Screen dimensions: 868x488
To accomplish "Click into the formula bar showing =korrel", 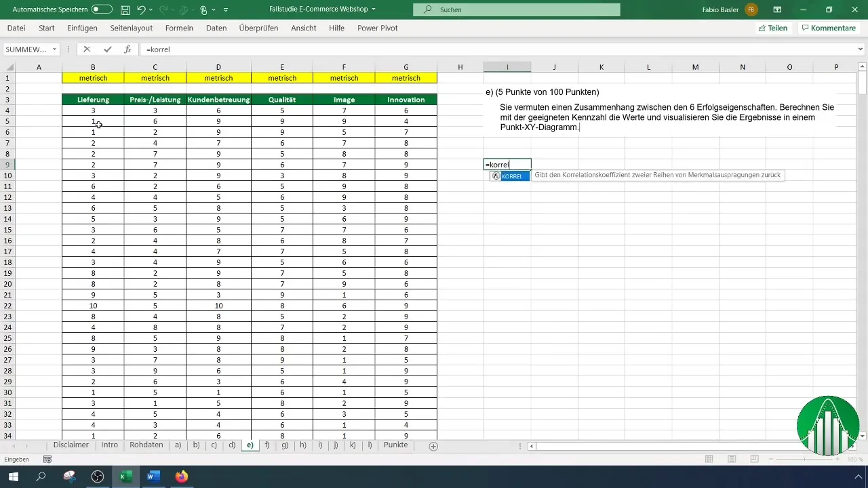I will (x=498, y=49).
